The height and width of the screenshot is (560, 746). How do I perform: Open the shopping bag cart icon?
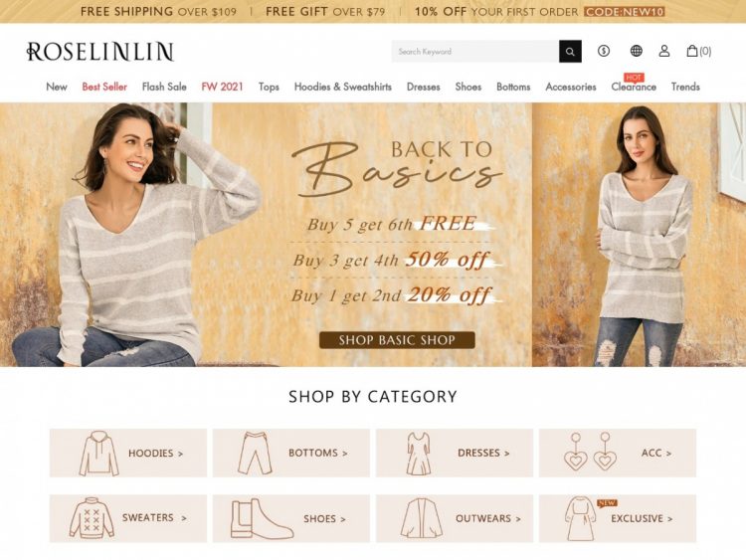(x=698, y=51)
